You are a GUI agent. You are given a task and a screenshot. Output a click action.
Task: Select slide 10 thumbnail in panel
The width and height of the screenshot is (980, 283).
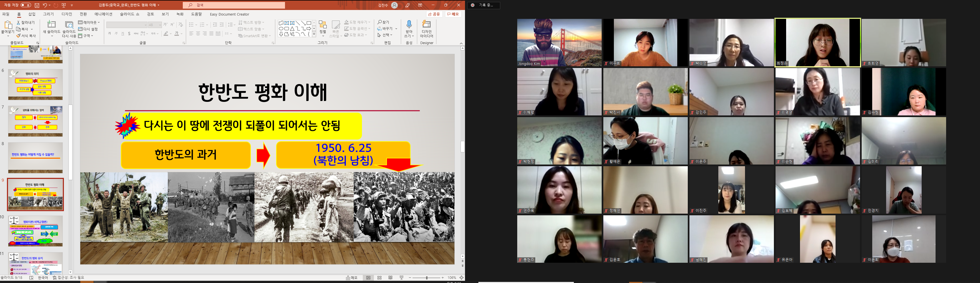click(x=35, y=231)
